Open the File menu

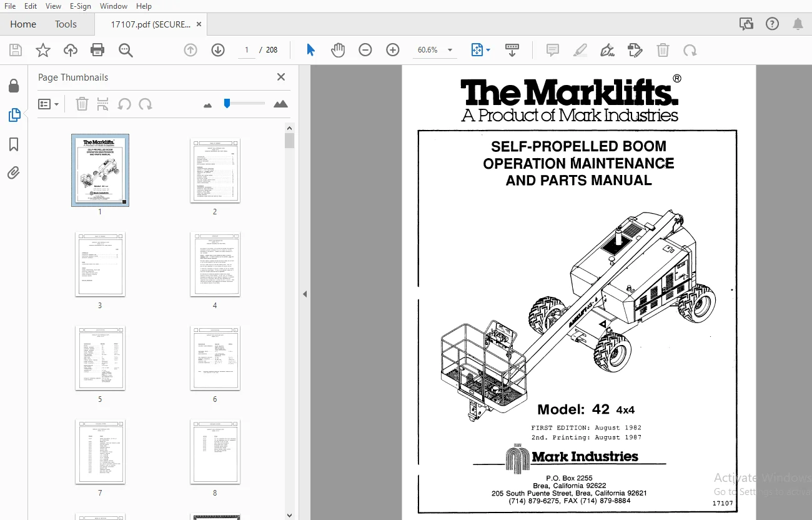(10, 6)
